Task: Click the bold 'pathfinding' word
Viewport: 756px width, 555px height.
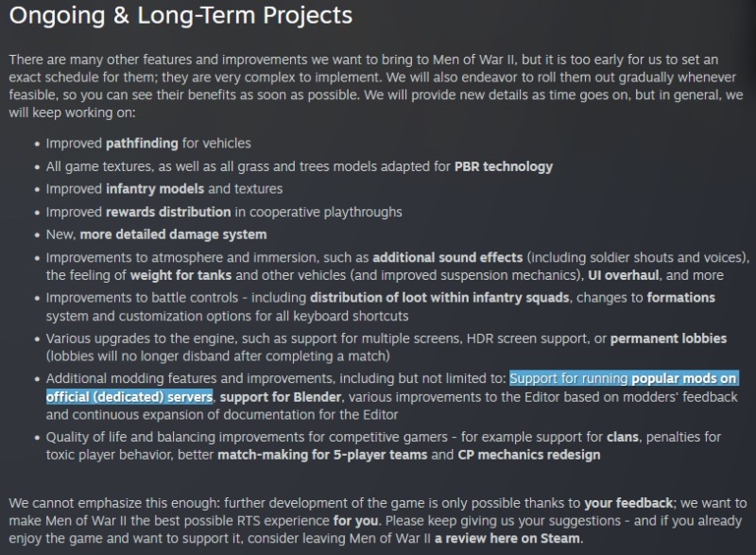Action: tap(142, 143)
